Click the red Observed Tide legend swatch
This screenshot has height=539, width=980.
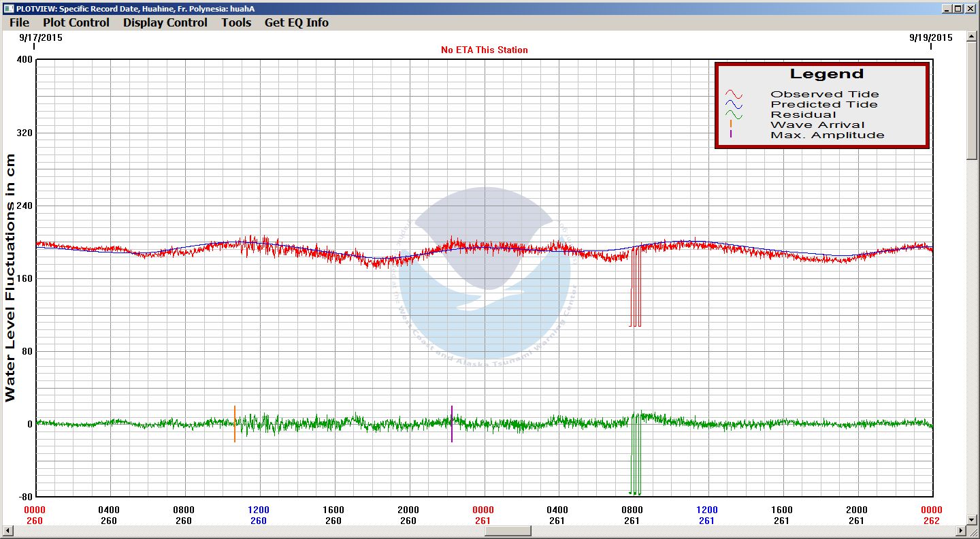tap(734, 95)
